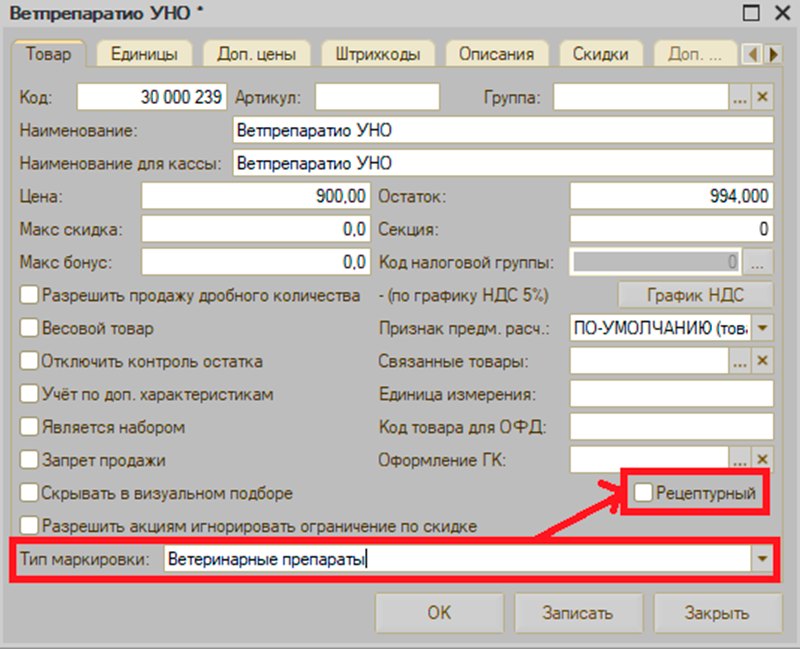
Task: Clear the Группа field with X
Action: point(762,96)
